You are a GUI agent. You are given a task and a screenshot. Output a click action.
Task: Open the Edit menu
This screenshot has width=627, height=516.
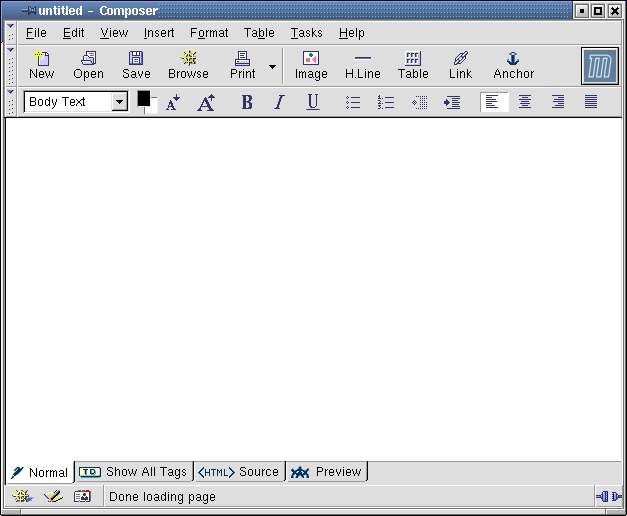tap(74, 33)
